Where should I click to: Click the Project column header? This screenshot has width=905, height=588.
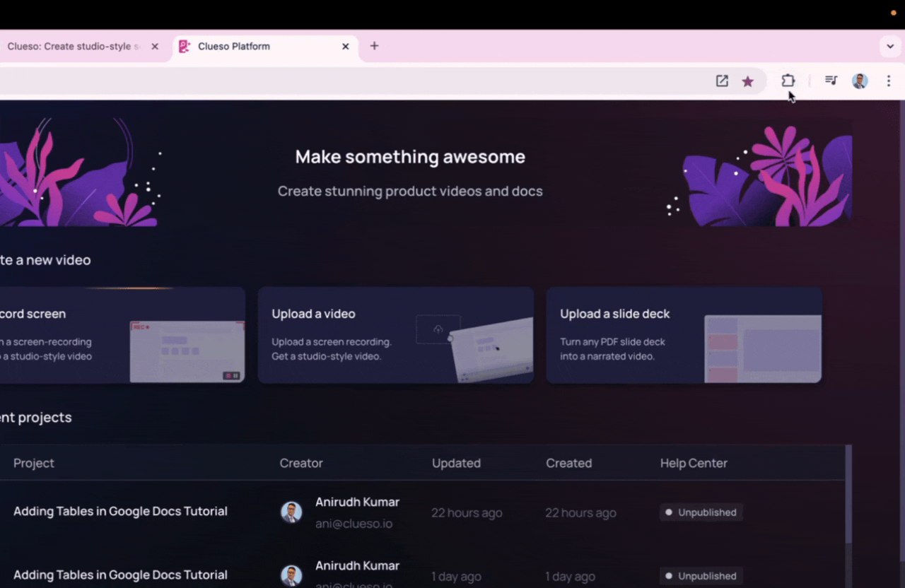tap(34, 464)
